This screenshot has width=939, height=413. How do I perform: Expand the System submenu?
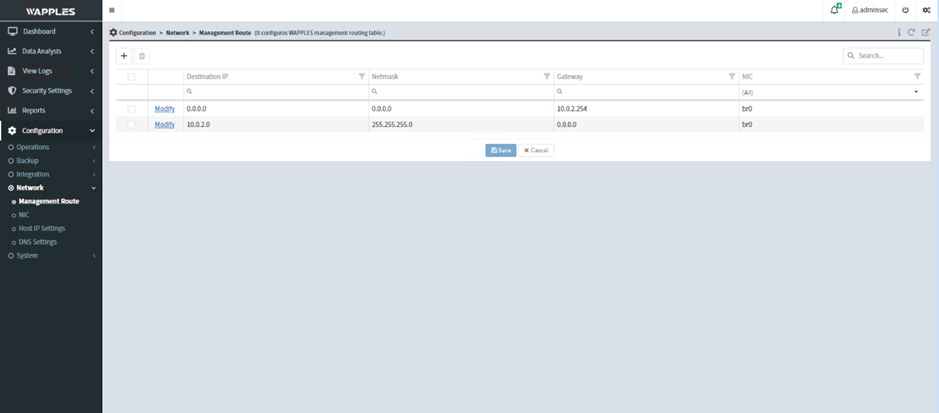tap(28, 256)
